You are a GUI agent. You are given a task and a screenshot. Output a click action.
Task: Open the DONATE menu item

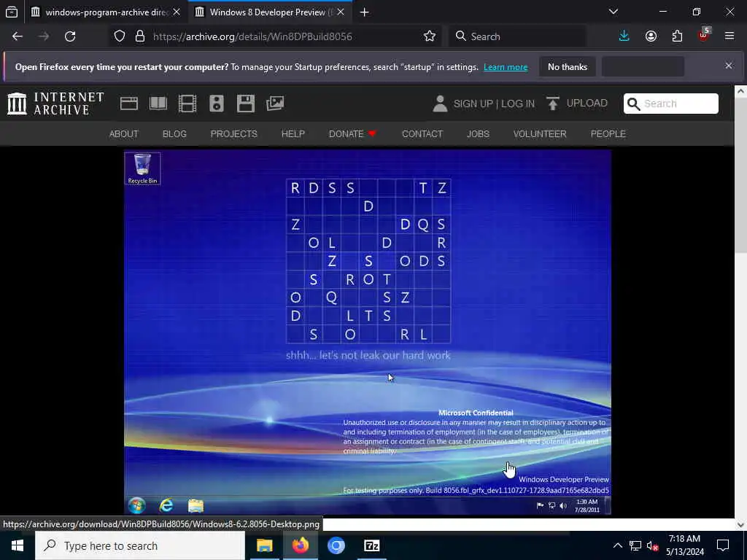click(x=352, y=134)
